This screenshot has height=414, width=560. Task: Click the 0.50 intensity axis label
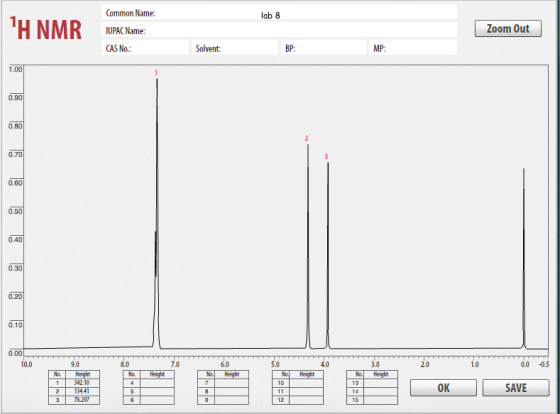tap(15, 211)
